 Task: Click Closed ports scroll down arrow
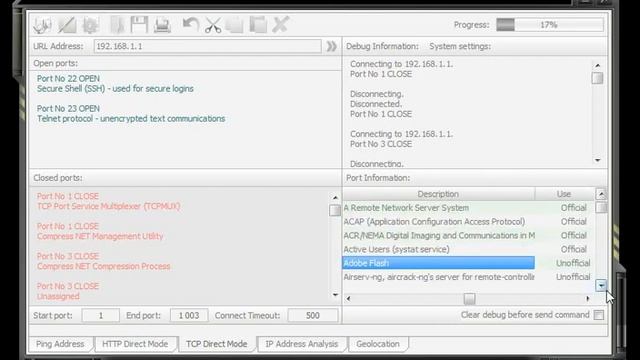point(335,295)
